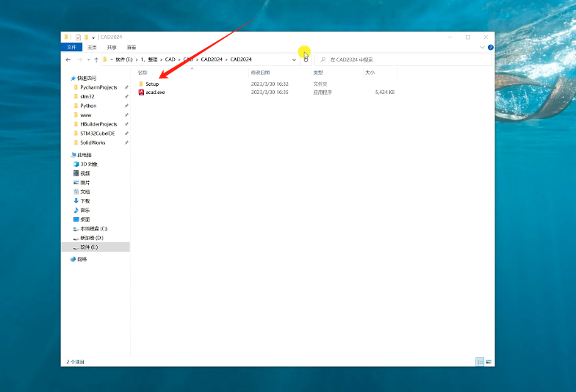Close the CAD2024 Explorer window
The image size is (576, 392).
(x=486, y=37)
